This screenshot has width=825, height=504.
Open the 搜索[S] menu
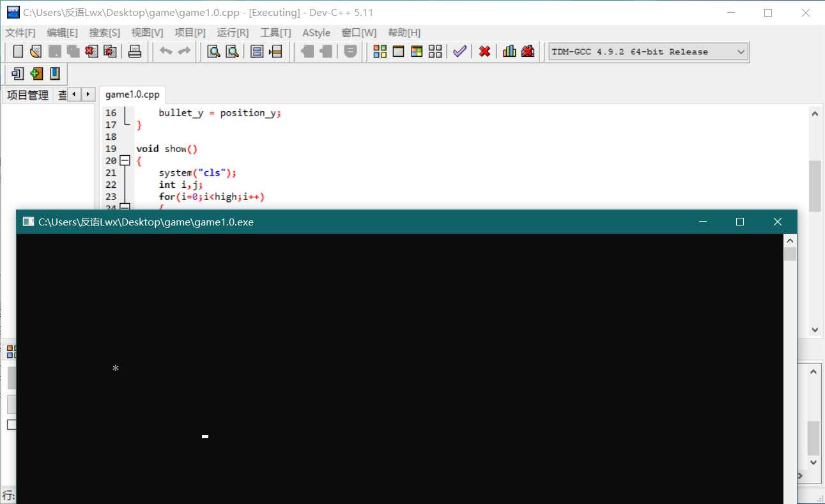point(105,33)
